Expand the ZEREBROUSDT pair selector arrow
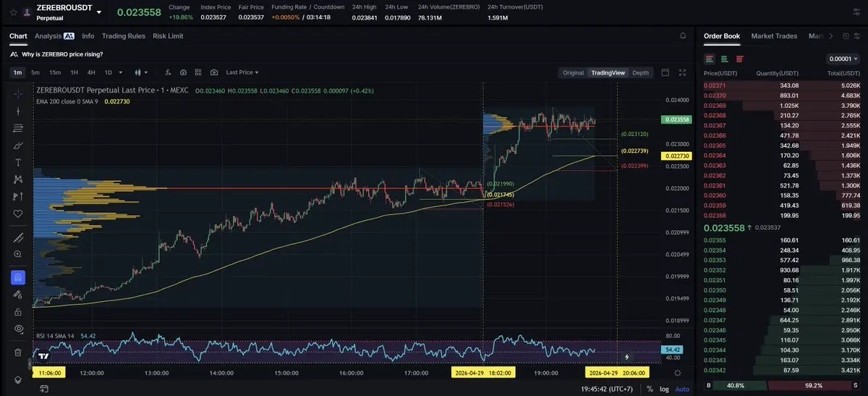This screenshot has height=396, width=868. coord(99,12)
